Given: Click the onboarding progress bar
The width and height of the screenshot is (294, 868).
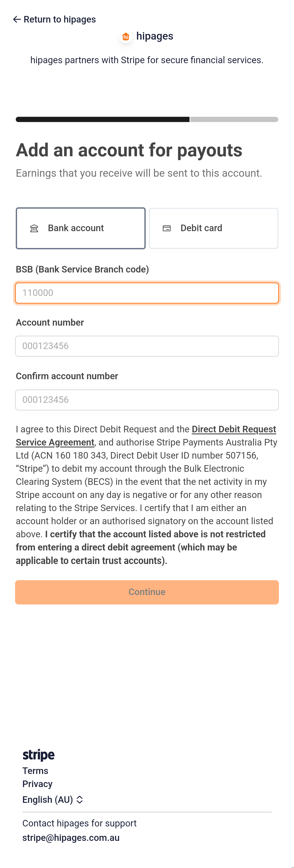Looking at the screenshot, I should (x=147, y=119).
